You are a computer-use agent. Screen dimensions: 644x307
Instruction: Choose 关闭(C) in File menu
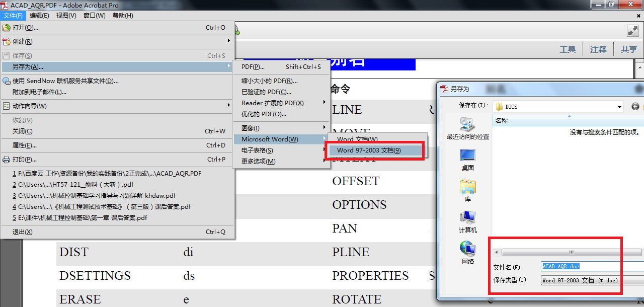(x=118, y=131)
